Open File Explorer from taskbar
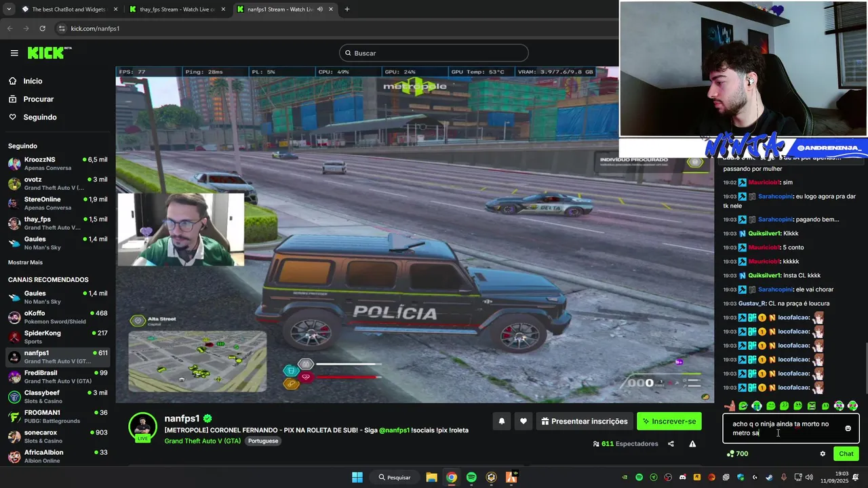 (x=431, y=477)
